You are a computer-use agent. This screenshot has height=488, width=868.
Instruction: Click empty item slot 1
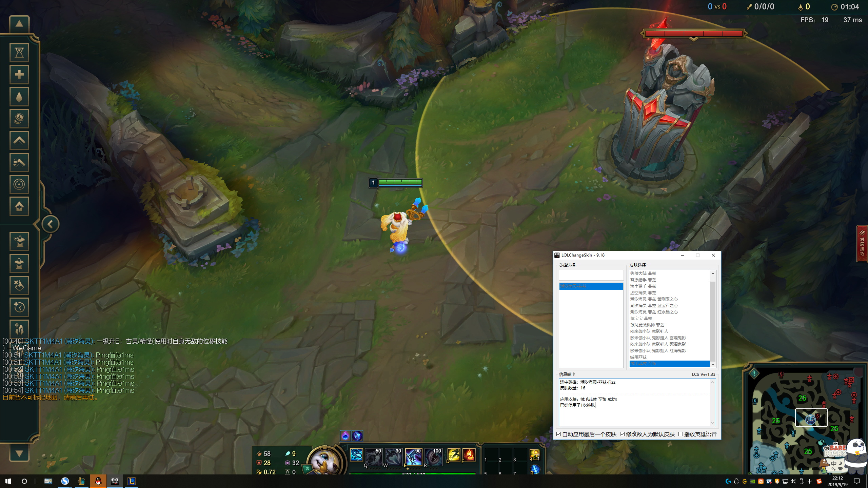coord(491,455)
